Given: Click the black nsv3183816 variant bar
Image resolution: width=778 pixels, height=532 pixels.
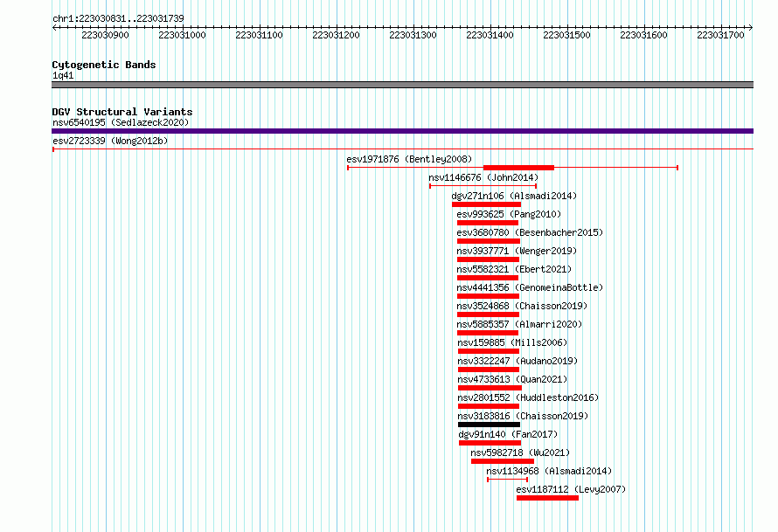Looking at the screenshot, I should tap(490, 425).
